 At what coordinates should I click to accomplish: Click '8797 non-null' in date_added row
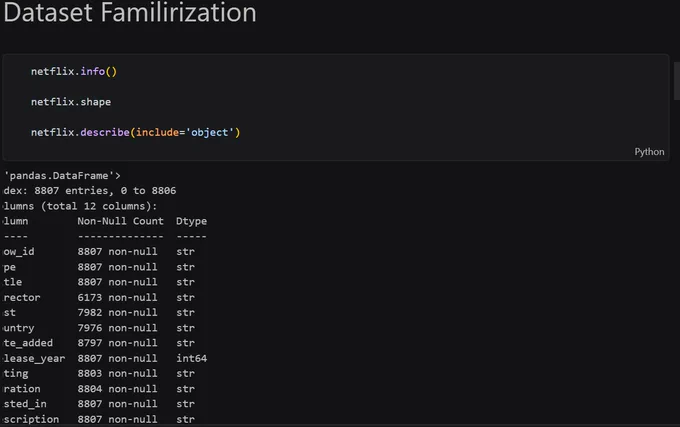(x=117, y=343)
